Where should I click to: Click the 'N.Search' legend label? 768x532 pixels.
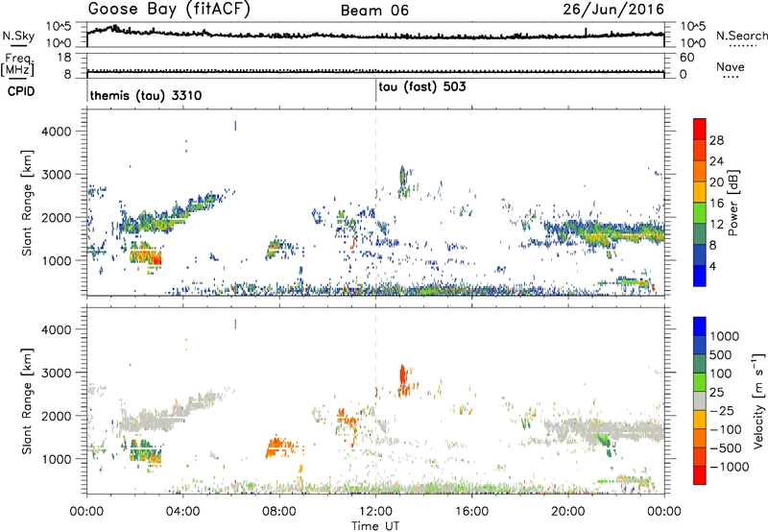pyautogui.click(x=741, y=36)
